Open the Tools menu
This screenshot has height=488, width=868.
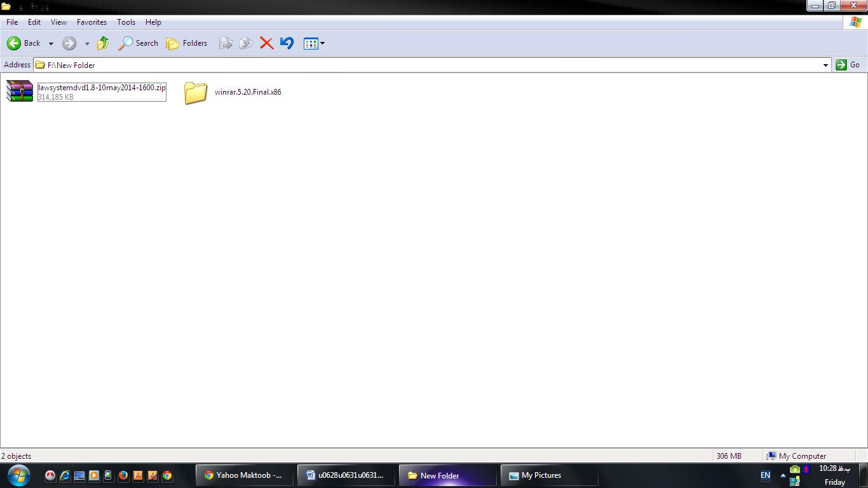pos(126,22)
